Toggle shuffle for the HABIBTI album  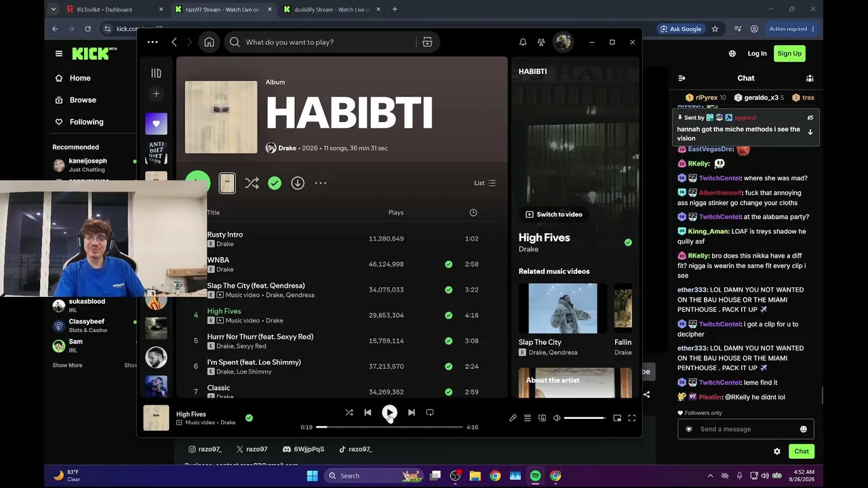(x=252, y=183)
